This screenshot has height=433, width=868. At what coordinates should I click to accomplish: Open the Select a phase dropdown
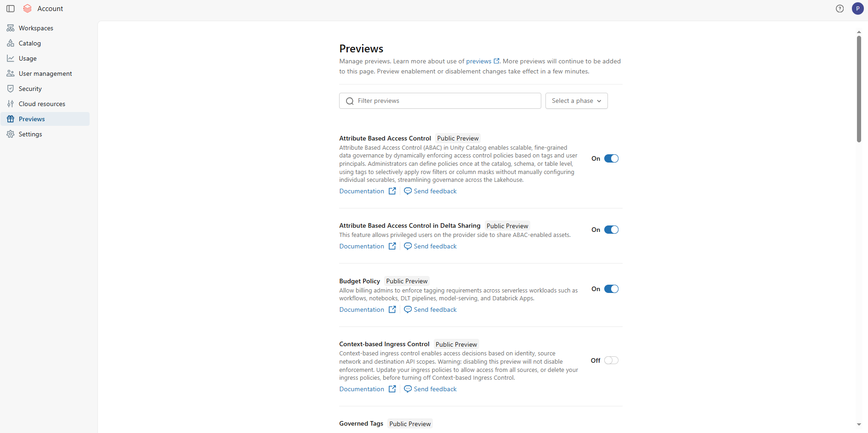pos(576,101)
